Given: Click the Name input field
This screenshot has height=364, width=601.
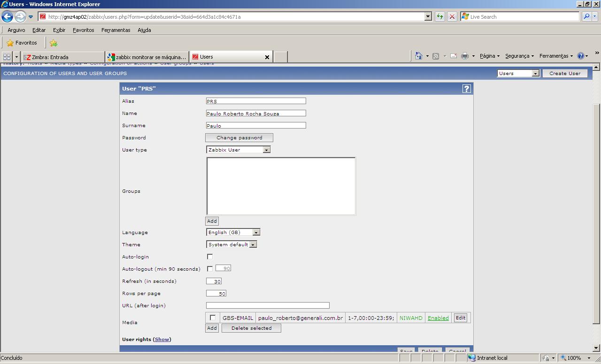Looking at the screenshot, I should click(x=256, y=113).
